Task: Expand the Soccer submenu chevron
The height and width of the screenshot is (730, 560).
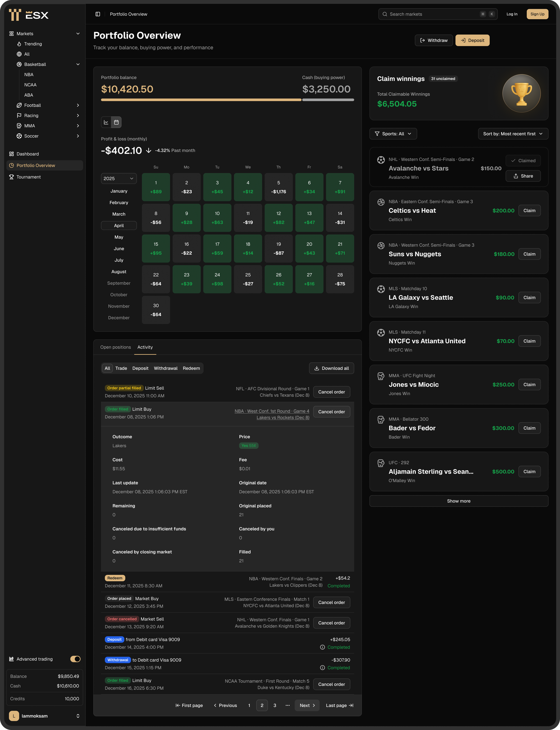Action: [78, 136]
